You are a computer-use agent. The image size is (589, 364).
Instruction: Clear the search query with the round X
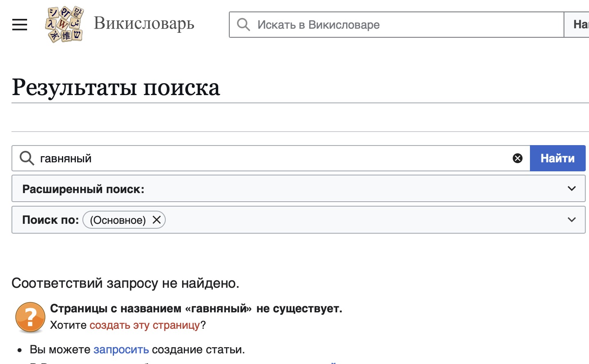tap(518, 158)
